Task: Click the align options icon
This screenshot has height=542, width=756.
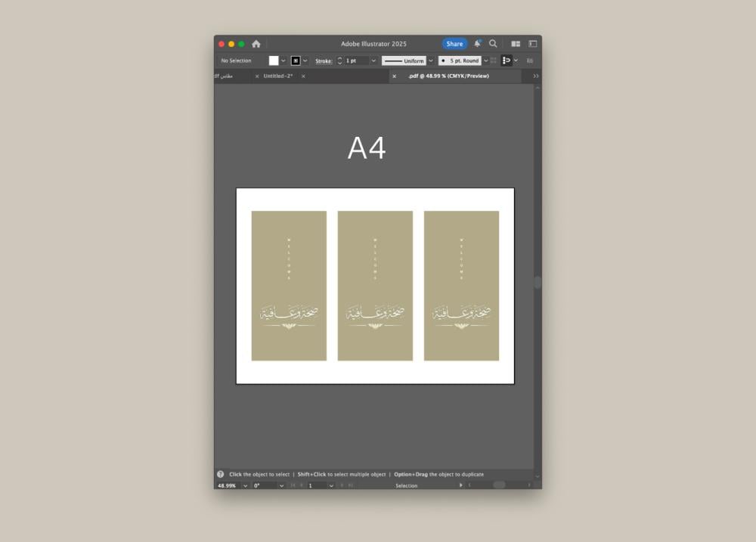Action: tap(507, 60)
